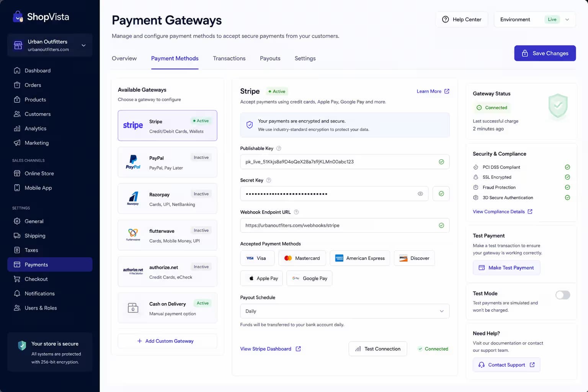Click the Dashboard home icon in sidebar

click(17, 70)
